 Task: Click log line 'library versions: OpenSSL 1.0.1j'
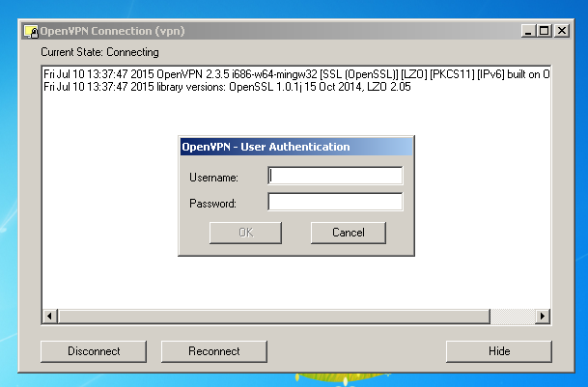pos(227,87)
